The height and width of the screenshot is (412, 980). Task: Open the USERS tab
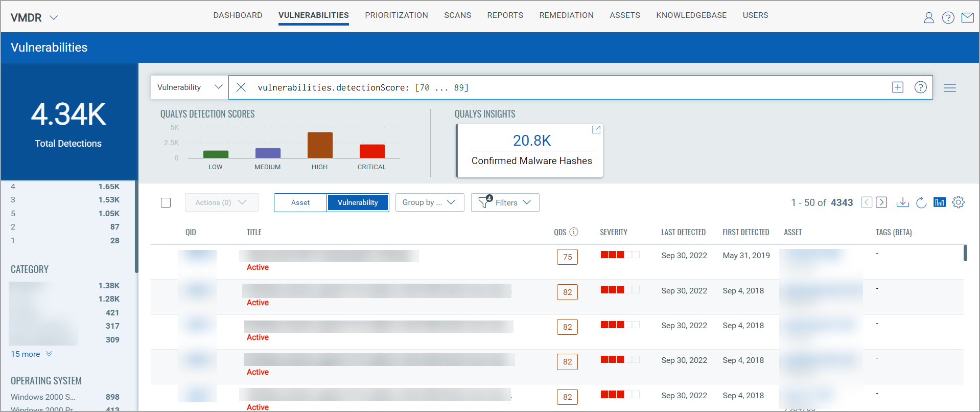[756, 15]
